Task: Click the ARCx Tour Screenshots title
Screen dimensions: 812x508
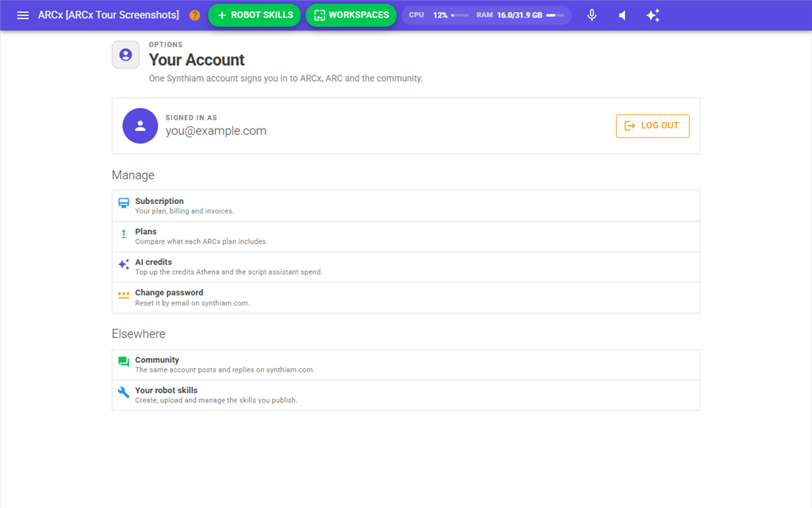Action: point(108,15)
